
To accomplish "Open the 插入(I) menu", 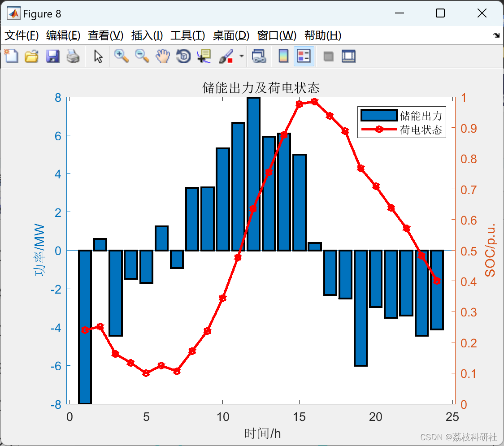I will pos(147,35).
